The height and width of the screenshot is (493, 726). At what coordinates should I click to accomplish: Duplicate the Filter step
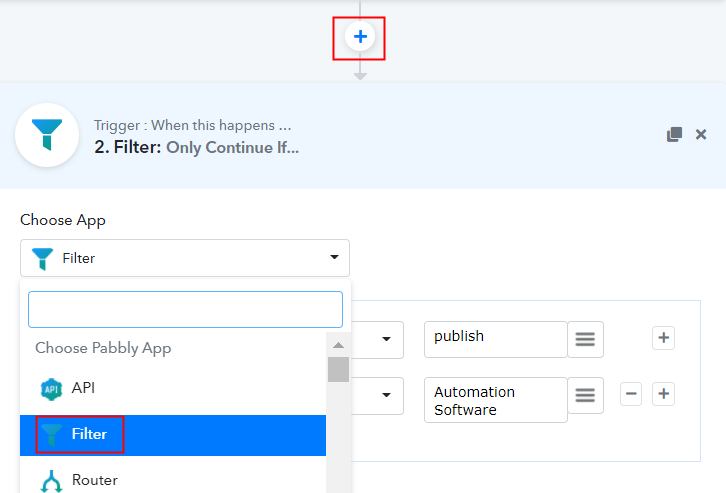(x=674, y=134)
